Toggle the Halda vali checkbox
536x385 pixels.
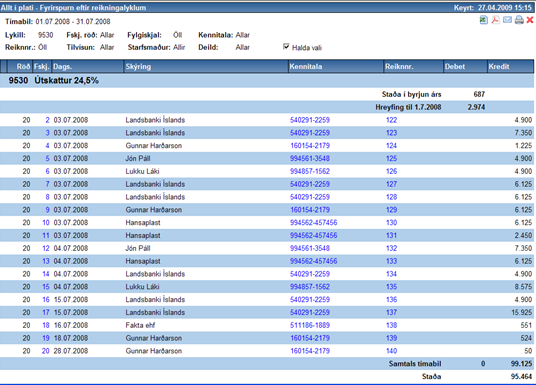pyautogui.click(x=286, y=47)
